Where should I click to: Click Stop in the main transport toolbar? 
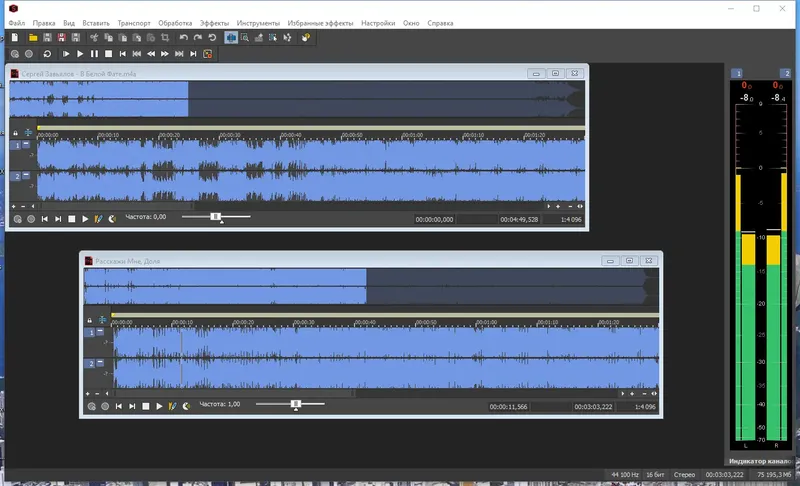108,54
